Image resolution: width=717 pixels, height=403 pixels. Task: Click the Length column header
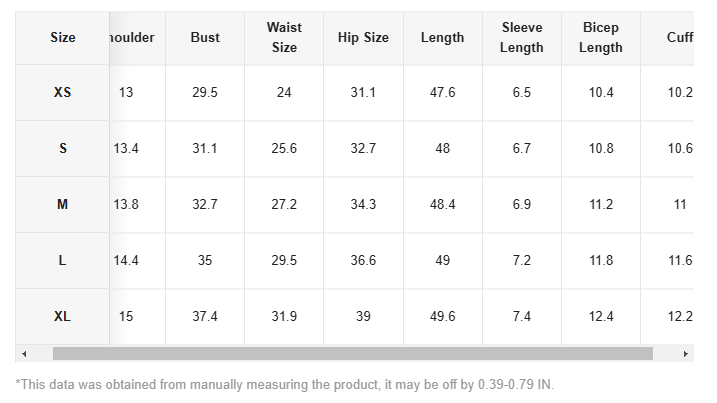(x=442, y=38)
